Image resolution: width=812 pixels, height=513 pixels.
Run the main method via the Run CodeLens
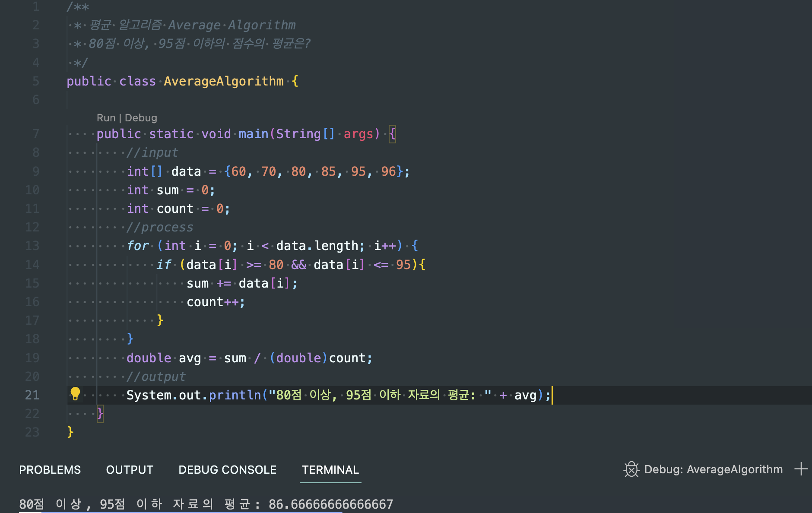coord(105,117)
